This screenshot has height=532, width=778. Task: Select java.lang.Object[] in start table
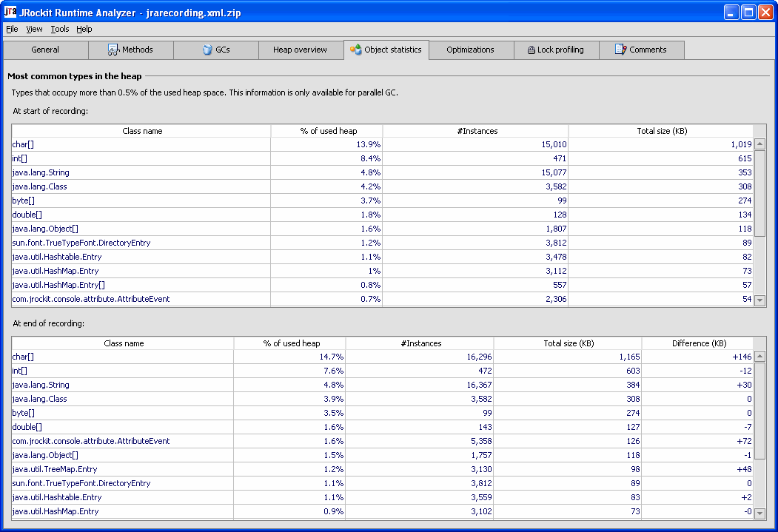click(383, 229)
